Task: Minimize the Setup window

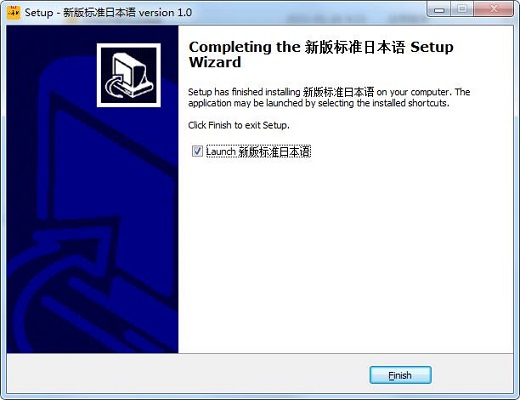Action: pyautogui.click(x=439, y=9)
